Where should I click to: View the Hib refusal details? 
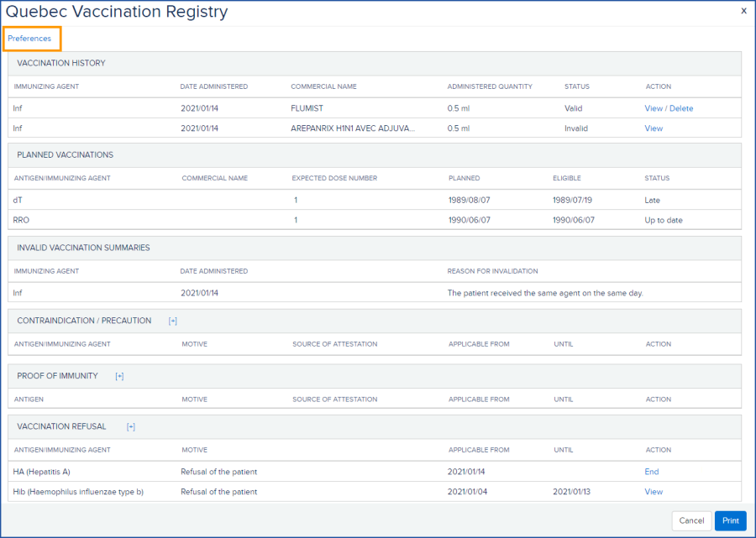point(654,492)
